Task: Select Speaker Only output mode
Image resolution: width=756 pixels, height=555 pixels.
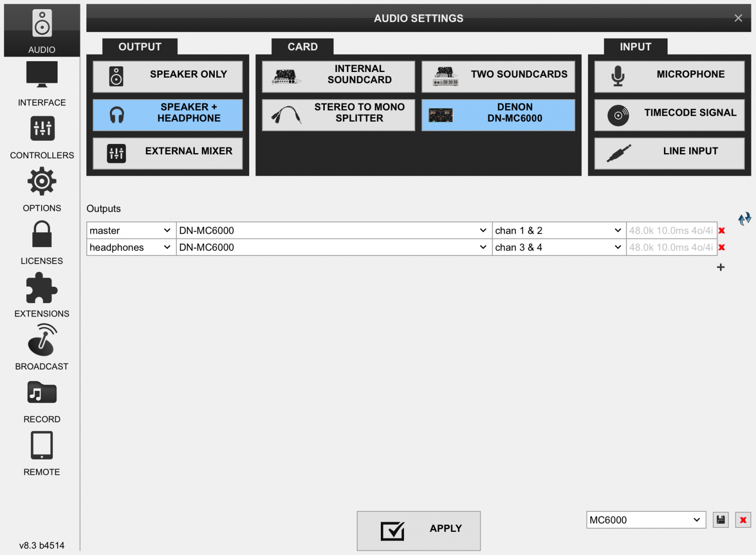Action: (x=168, y=77)
